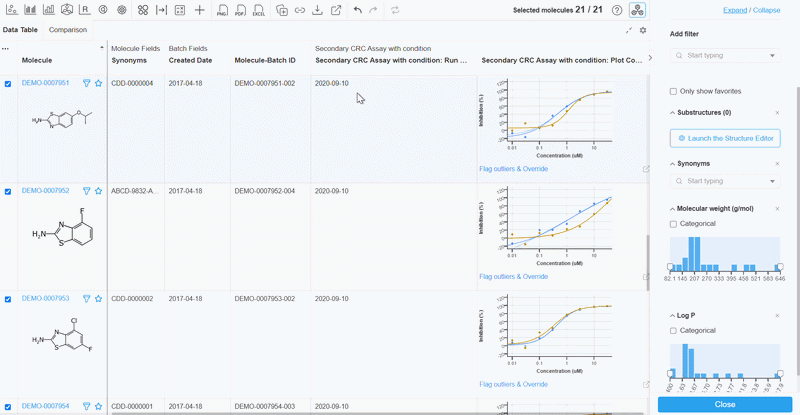
Task: Open the DEMO-0007951 molecule link
Action: tap(45, 83)
